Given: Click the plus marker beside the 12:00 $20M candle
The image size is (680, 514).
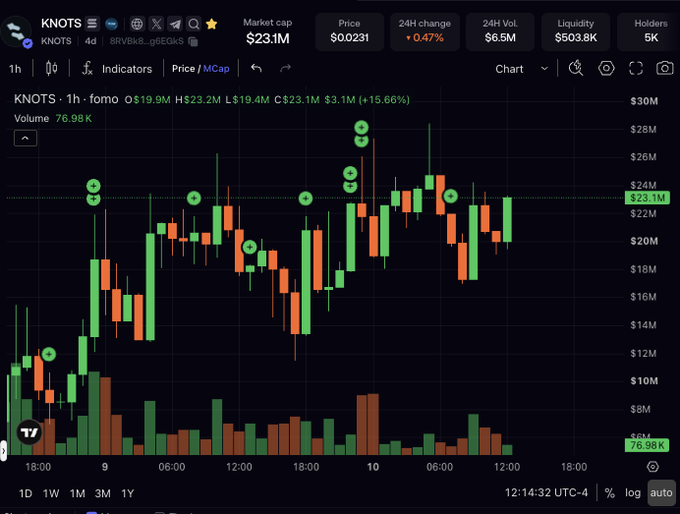Looking at the screenshot, I should pyautogui.click(x=249, y=247).
